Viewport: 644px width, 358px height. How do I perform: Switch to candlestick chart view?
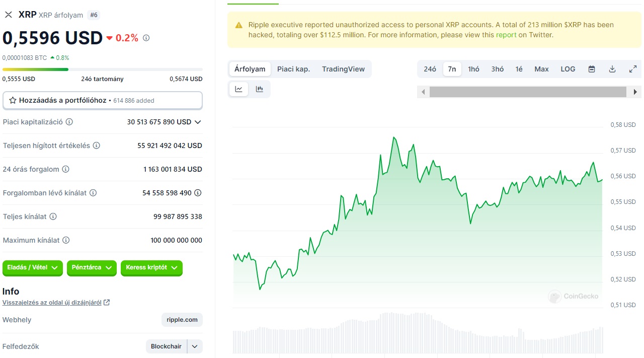pyautogui.click(x=260, y=89)
